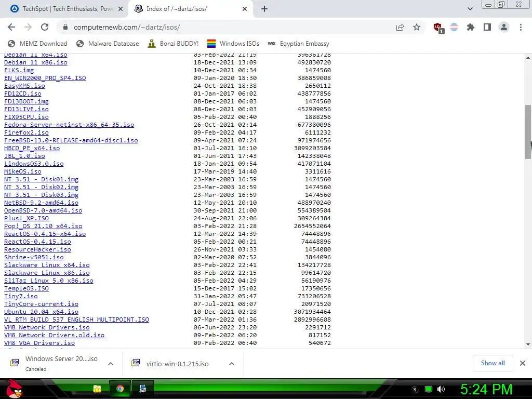Screen dimensions: 532x399
Task: Open the Slackware_Linux_x64.iso link
Action: pyautogui.click(x=47, y=265)
